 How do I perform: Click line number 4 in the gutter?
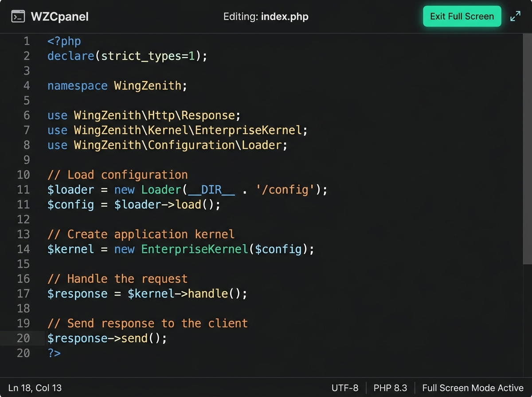pos(27,86)
